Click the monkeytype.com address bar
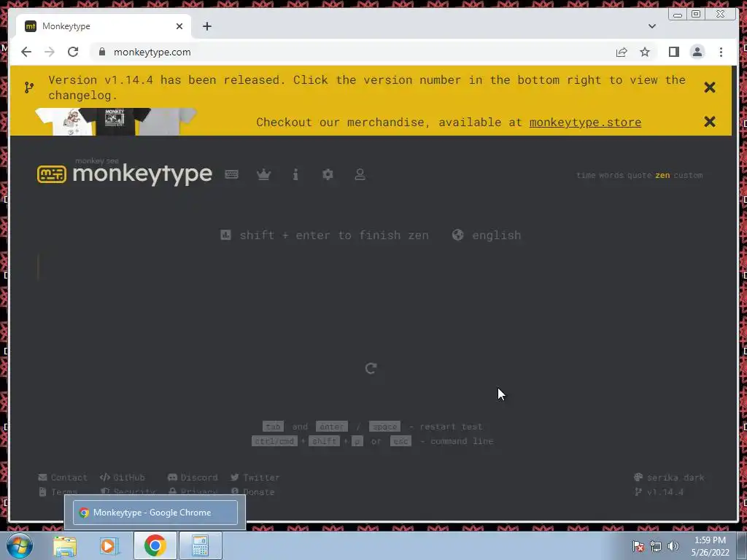The height and width of the screenshot is (560, 747). [352, 52]
